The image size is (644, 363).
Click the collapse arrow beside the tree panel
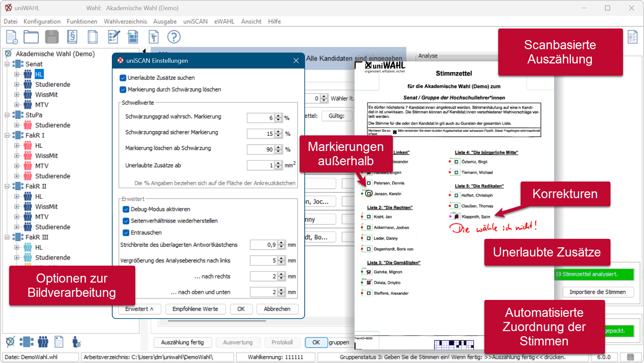click(x=144, y=51)
